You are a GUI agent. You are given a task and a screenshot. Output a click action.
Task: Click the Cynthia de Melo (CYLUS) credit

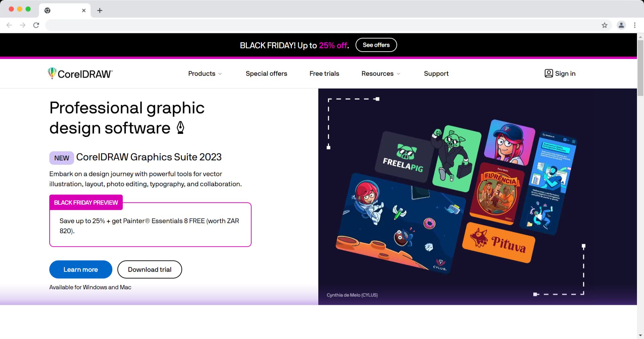pyautogui.click(x=352, y=295)
